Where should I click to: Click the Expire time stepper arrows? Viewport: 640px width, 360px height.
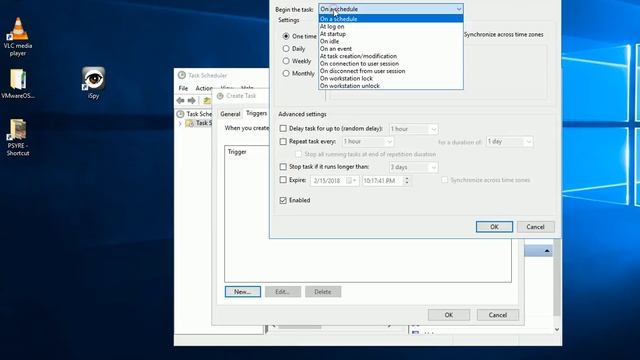407,180
